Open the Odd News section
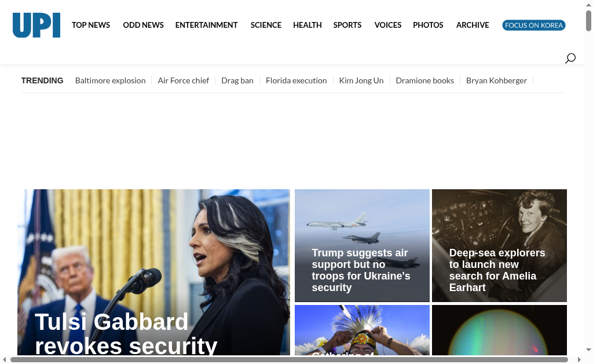Screen dimensions: 593x364 tap(144, 25)
